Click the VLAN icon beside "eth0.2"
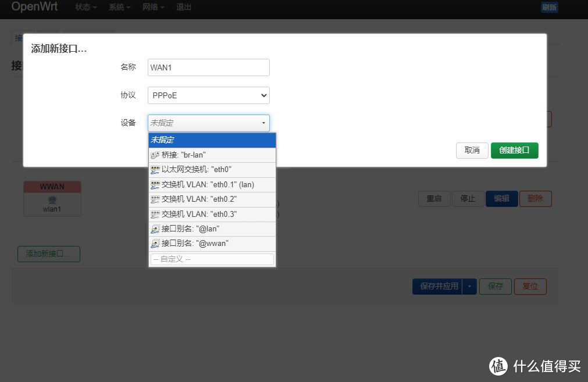 155,199
